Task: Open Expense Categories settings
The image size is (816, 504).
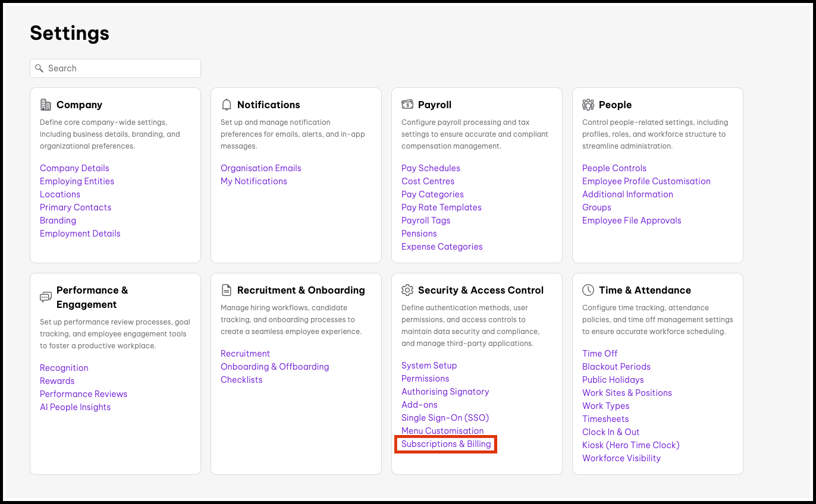Action: (x=442, y=247)
